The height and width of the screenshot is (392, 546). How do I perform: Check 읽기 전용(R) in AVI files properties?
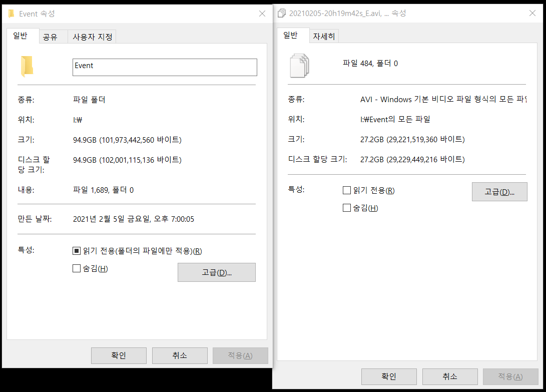pyautogui.click(x=346, y=190)
